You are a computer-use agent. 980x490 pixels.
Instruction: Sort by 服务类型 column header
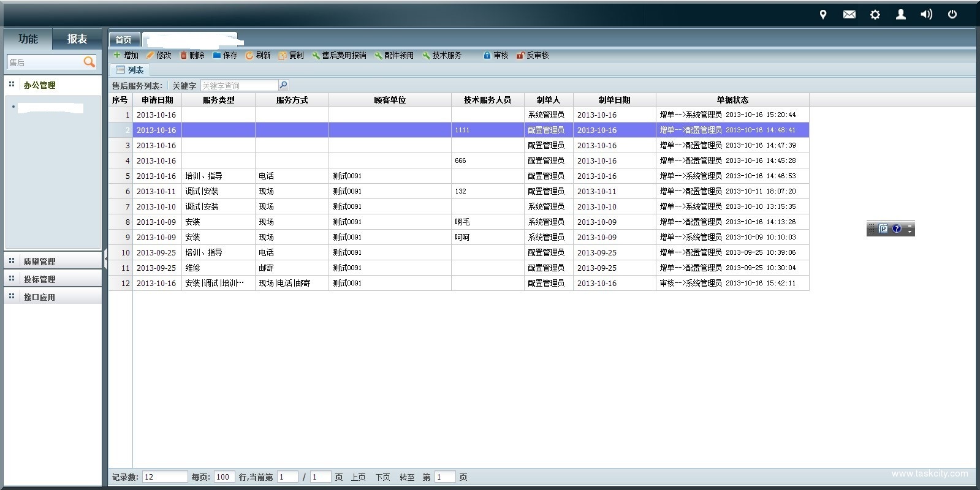click(x=219, y=100)
